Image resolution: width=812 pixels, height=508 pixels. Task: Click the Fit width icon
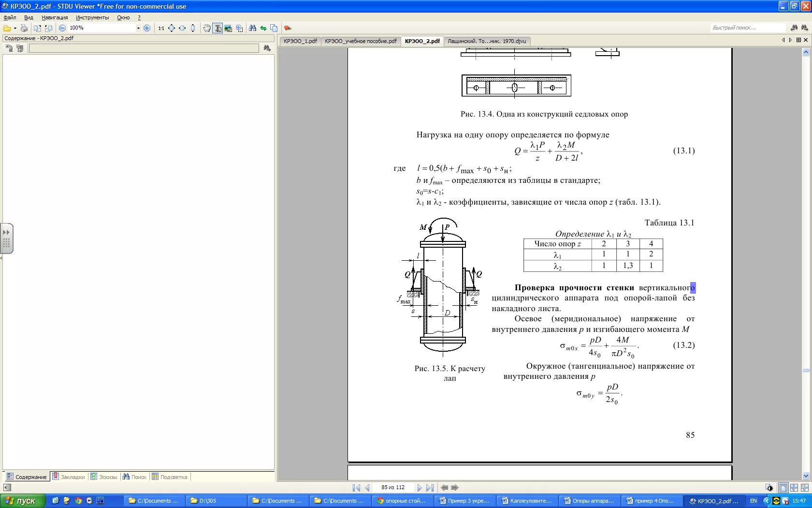pyautogui.click(x=182, y=28)
